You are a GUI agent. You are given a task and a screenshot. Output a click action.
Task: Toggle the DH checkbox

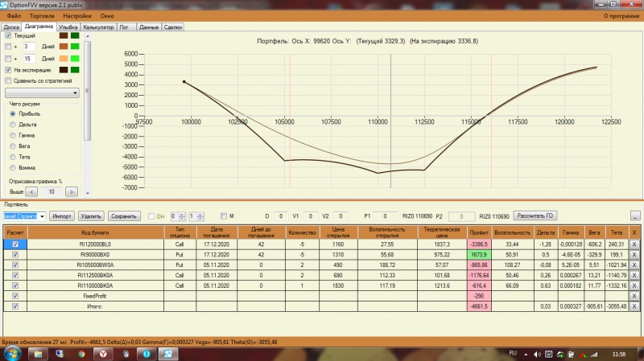pos(151,216)
